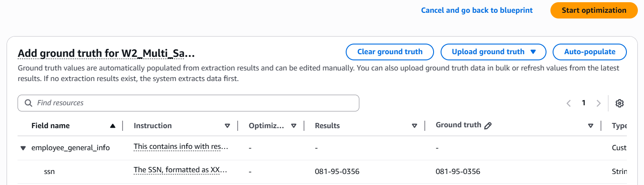Open the Ground truth column sort arrow
The image size is (644, 185).
pyautogui.click(x=590, y=126)
